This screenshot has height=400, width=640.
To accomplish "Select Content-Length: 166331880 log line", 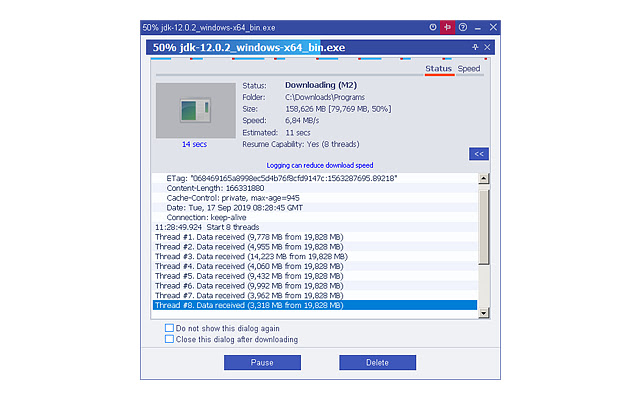I will click(315, 188).
